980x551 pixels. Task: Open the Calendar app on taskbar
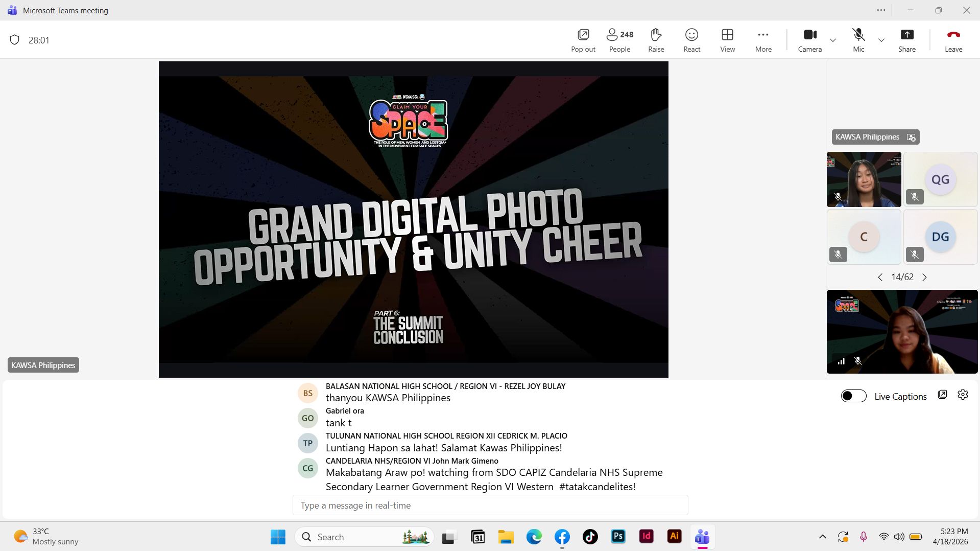pos(477,537)
